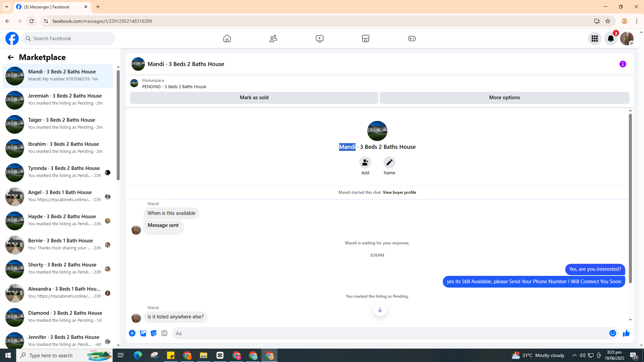Send a thumbs-up like
Screen dimensions: 644x362
click(626, 333)
